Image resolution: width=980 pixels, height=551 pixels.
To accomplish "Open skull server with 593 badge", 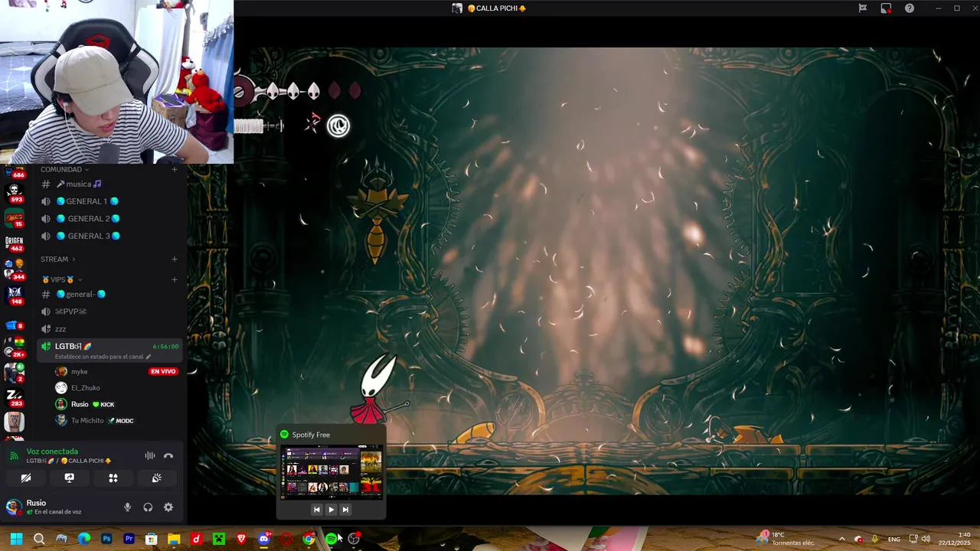I will point(14,192).
